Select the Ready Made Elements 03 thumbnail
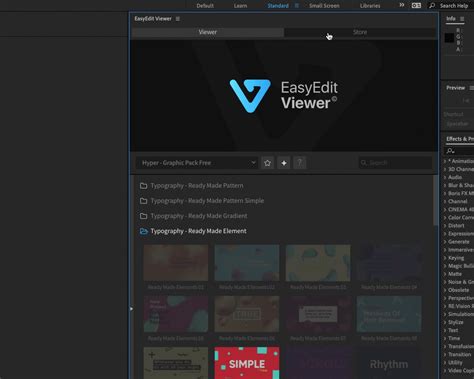Image resolution: width=474 pixels, height=379 pixels. (x=318, y=263)
